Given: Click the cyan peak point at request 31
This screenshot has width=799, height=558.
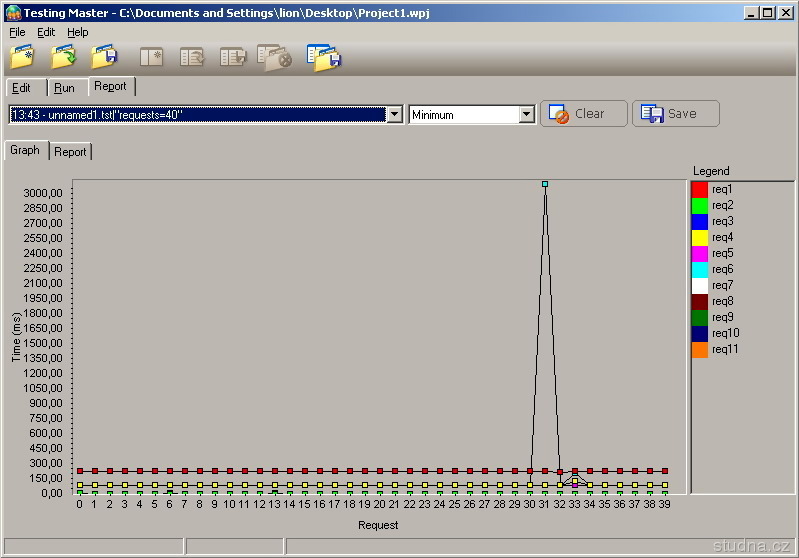Looking at the screenshot, I should point(545,184).
